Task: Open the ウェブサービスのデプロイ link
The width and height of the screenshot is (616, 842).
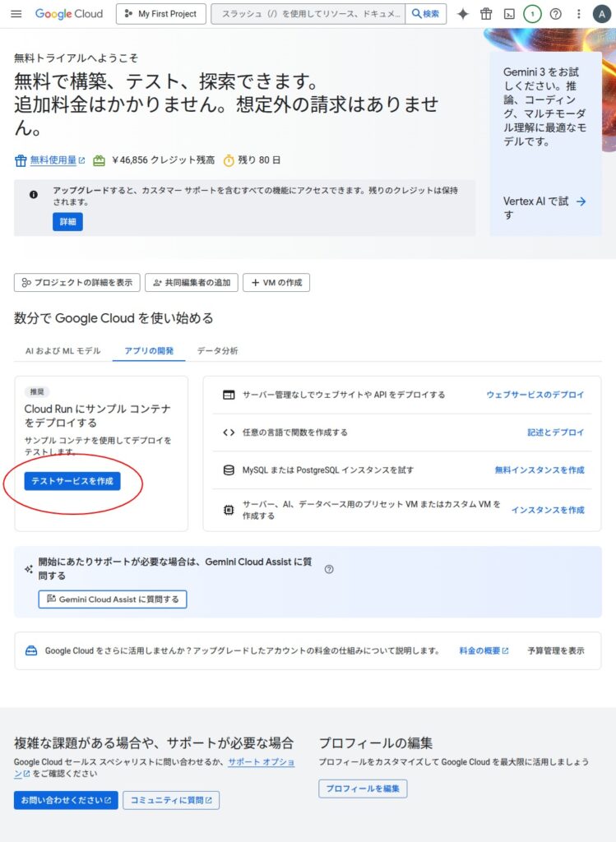Action: pos(535,395)
